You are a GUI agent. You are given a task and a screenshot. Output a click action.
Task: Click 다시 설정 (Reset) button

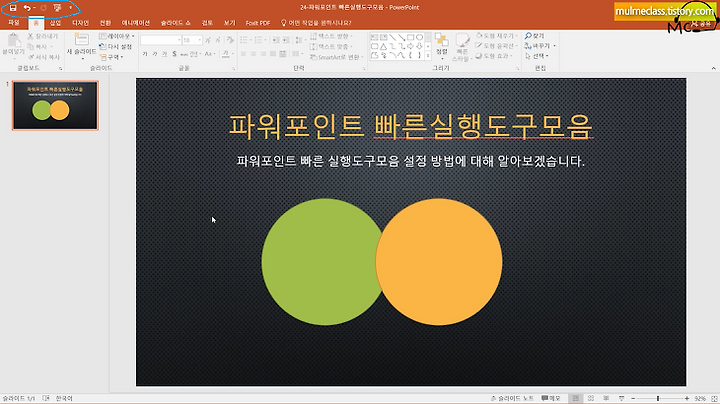click(116, 46)
